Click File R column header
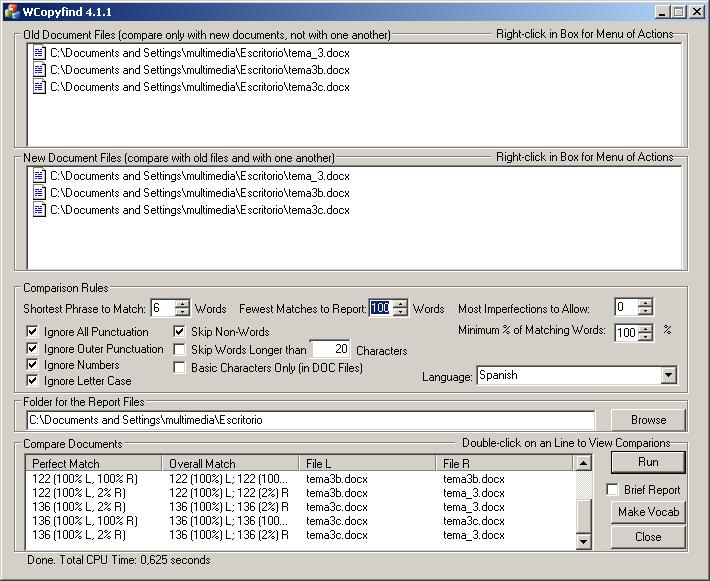 (x=504, y=463)
